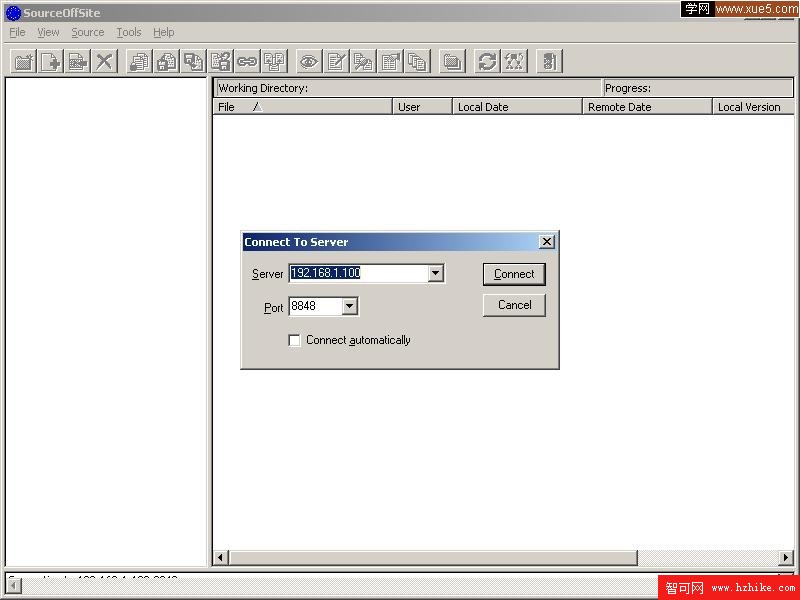800x600 pixels.
Task: Click the file list horizontal scrollbar thumb
Action: click(433, 558)
